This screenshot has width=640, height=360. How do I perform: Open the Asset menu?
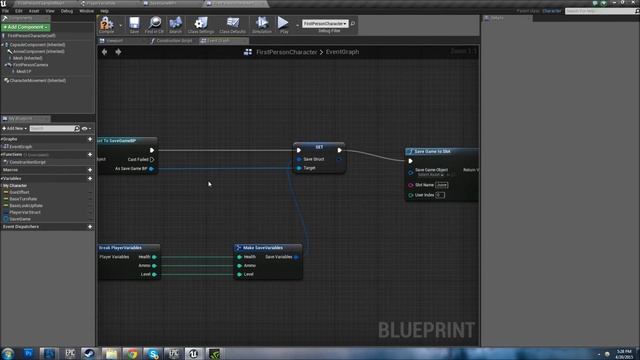pos(34,11)
